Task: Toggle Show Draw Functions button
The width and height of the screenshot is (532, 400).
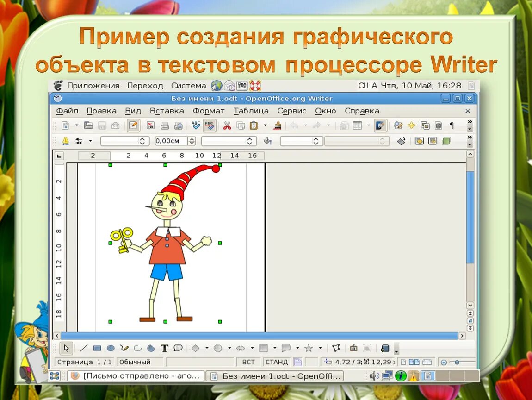Action: click(380, 125)
